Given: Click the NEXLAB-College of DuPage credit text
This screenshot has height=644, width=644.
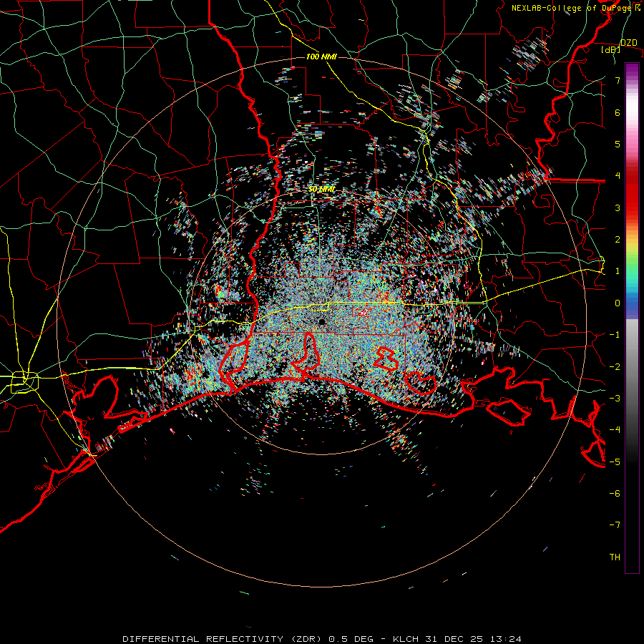Looking at the screenshot, I should [x=575, y=8].
